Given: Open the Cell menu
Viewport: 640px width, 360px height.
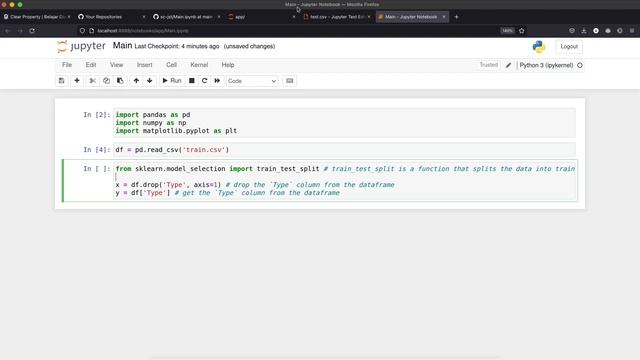Looking at the screenshot, I should 171,65.
